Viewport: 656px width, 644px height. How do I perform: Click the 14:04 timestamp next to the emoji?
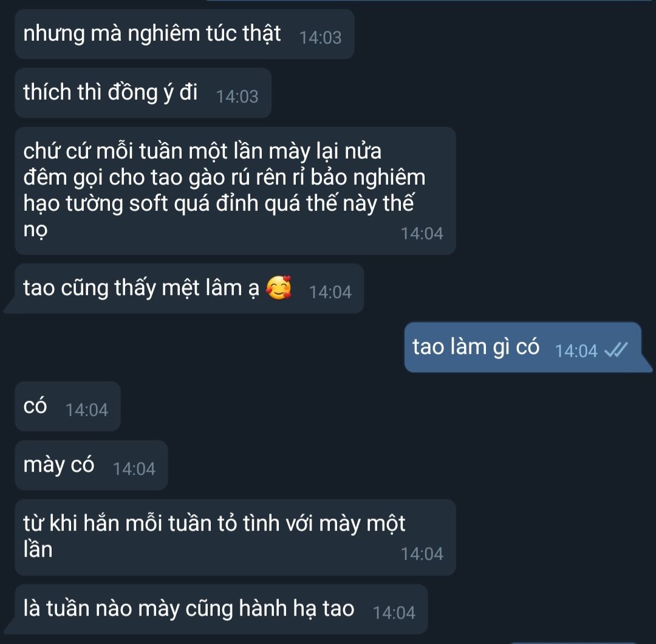coord(330,292)
